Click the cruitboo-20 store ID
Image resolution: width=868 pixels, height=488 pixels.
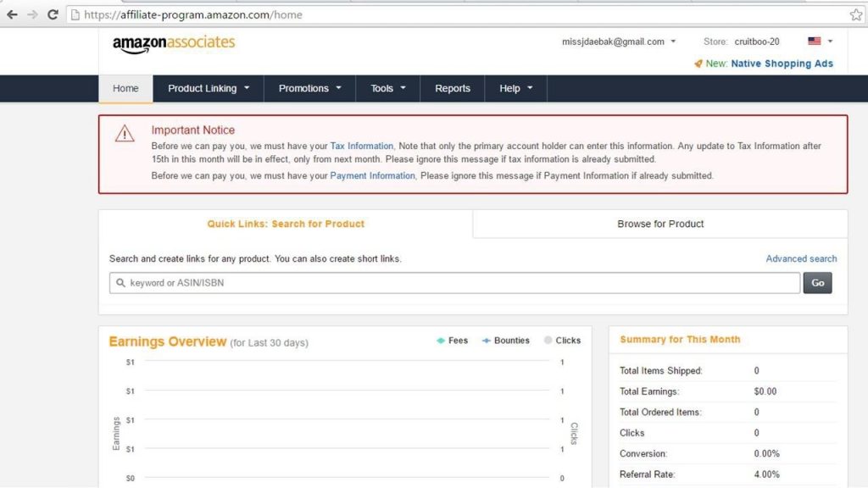tap(757, 42)
